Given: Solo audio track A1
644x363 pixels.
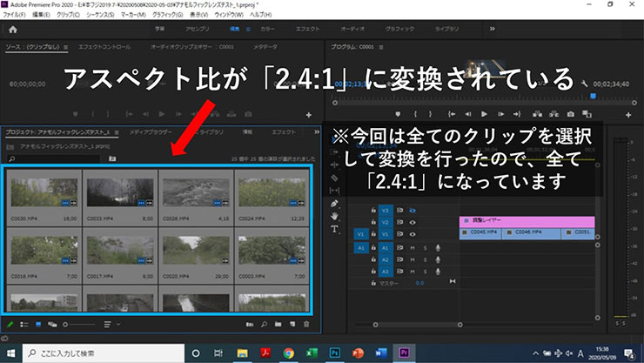Looking at the screenshot, I should tap(425, 248).
